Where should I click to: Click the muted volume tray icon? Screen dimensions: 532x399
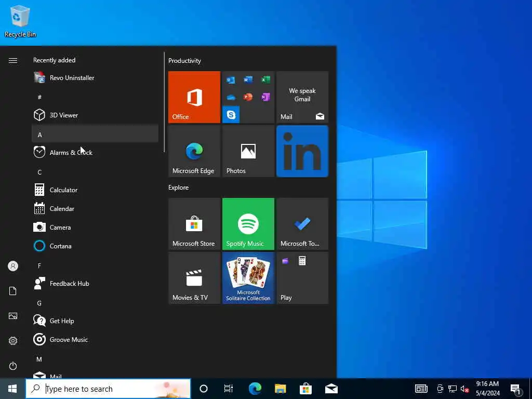(464, 389)
